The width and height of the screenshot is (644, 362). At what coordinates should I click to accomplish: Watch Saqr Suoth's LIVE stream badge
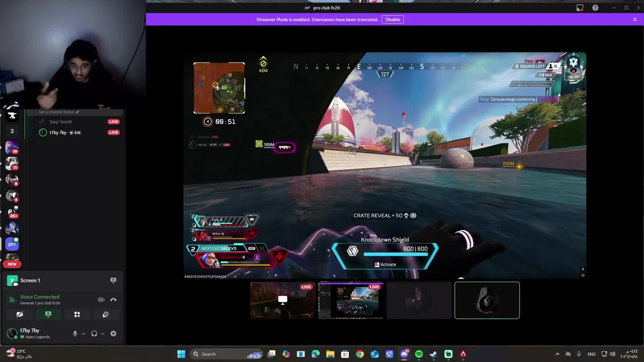[113, 122]
